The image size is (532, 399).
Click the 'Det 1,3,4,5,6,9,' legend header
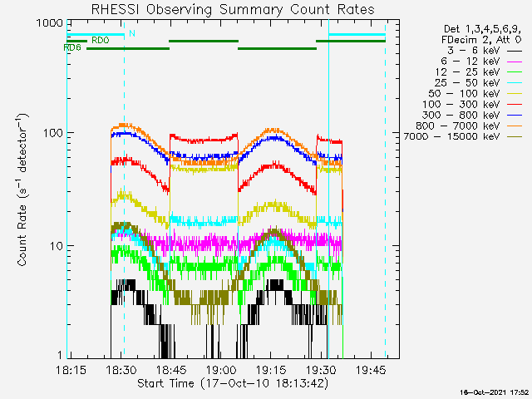tap(482, 29)
